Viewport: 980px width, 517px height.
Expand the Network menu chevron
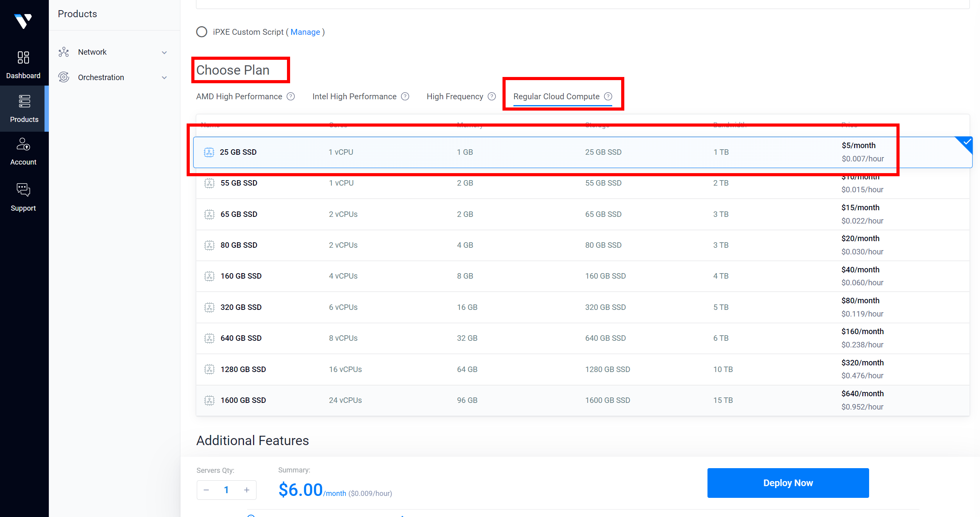pyautogui.click(x=164, y=52)
